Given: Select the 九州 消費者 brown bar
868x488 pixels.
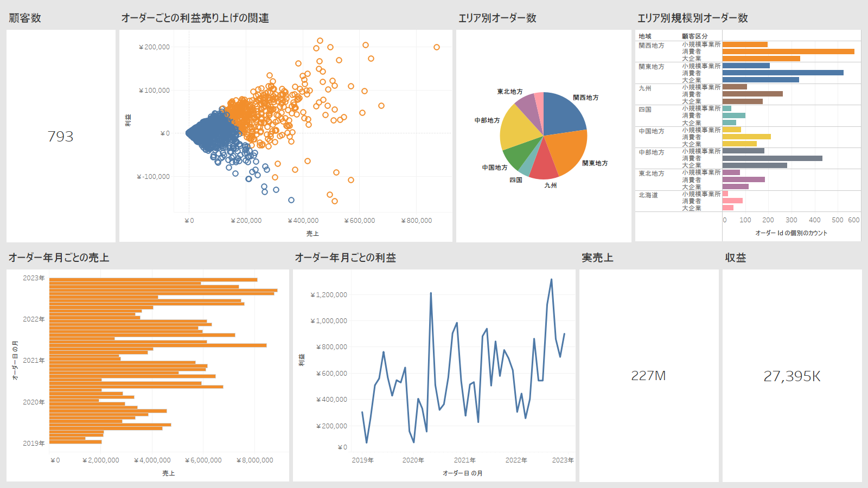Looking at the screenshot, I should coord(752,94).
